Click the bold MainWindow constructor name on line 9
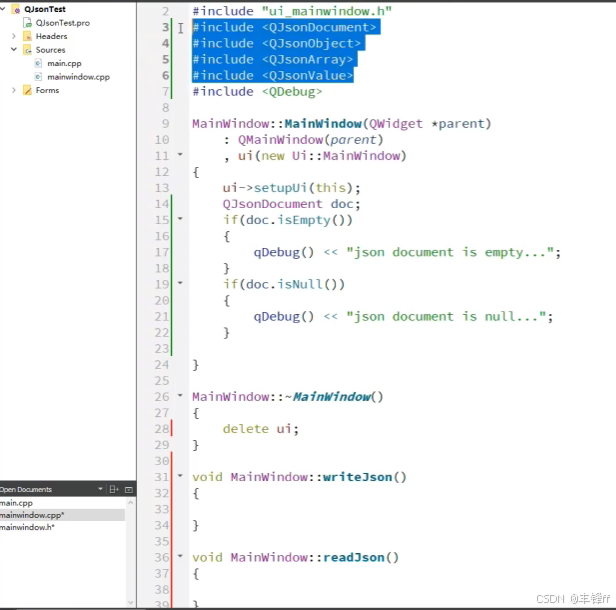This screenshot has height=610, width=616. click(x=323, y=124)
